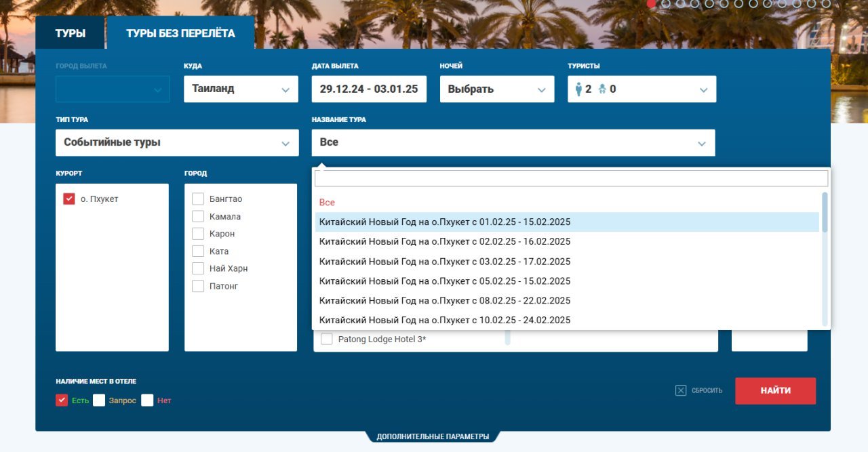Choose tour с 10.02.25 - 24.02.2025
This screenshot has height=452, width=868.
point(567,320)
